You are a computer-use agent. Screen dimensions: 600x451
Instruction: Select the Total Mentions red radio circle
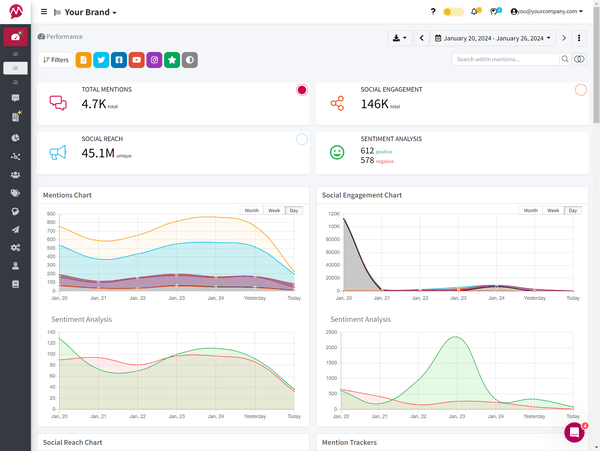[302, 90]
